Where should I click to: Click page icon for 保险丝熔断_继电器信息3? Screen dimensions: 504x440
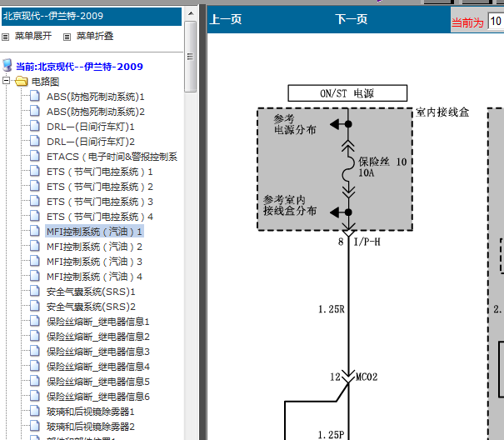click(x=35, y=351)
